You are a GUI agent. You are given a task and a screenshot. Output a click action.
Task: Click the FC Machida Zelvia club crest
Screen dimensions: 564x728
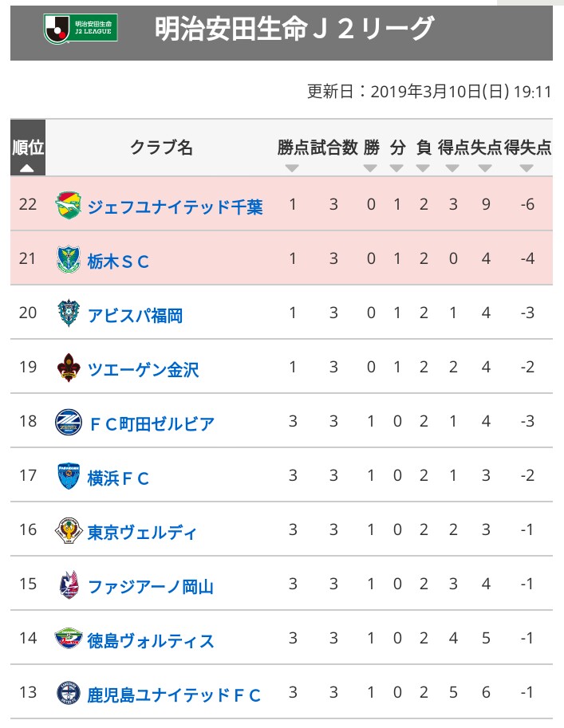[x=69, y=423]
